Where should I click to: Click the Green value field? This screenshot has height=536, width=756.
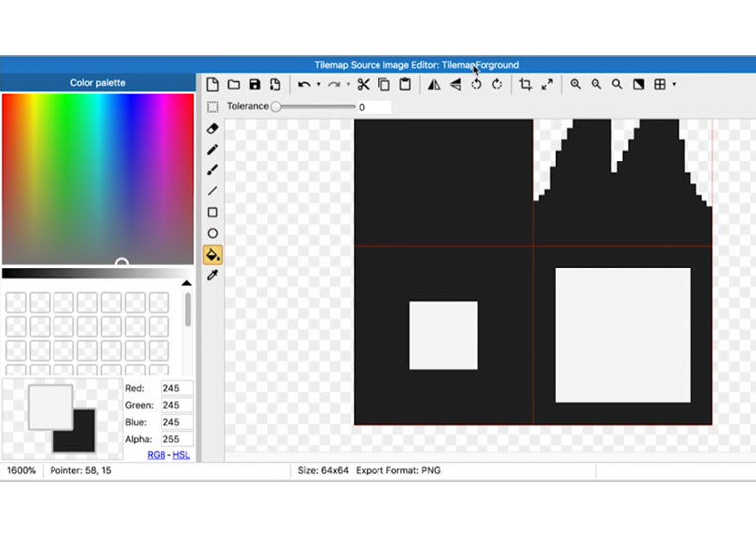pyautogui.click(x=177, y=405)
